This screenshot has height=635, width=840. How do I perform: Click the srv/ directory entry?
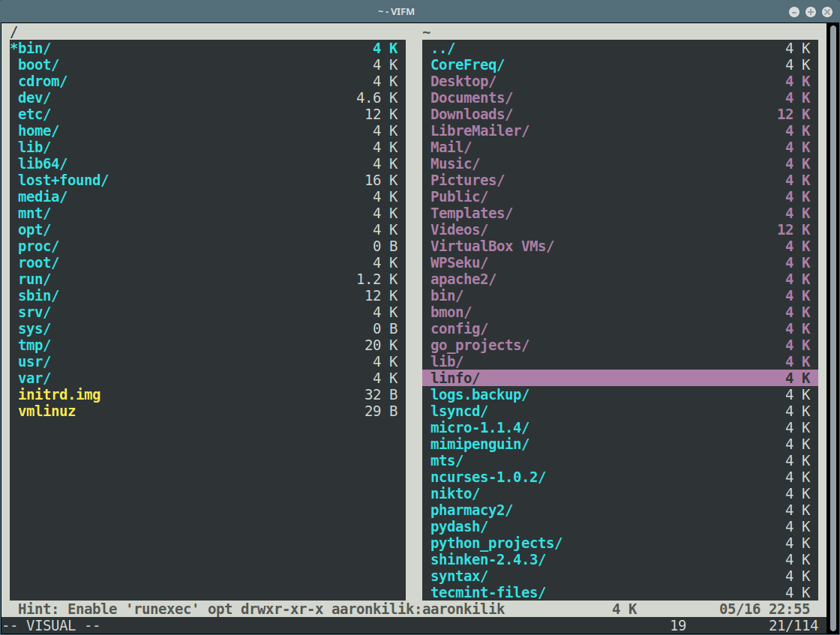coord(207,313)
